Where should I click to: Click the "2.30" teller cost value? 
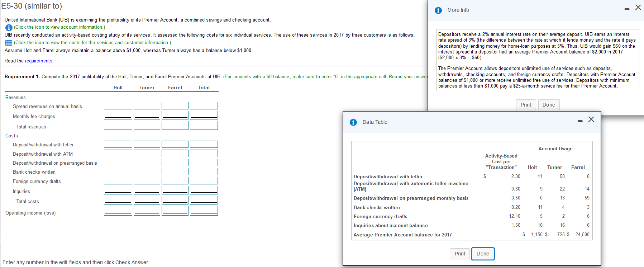pos(516,176)
